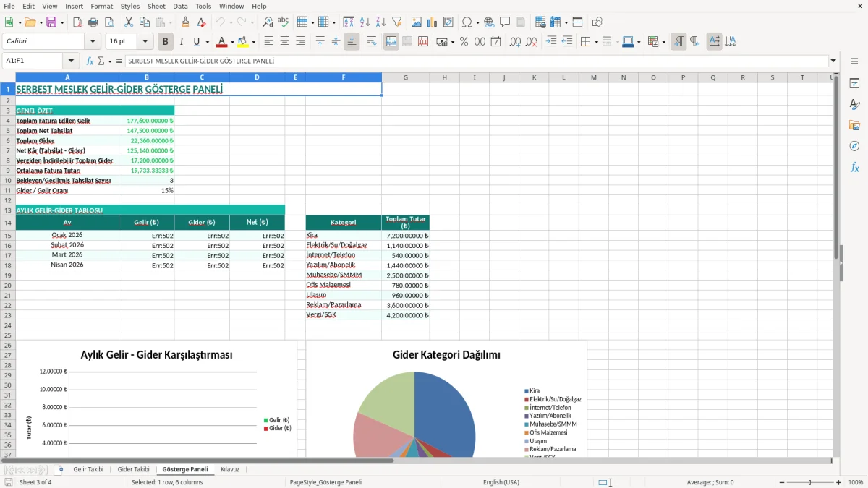
Task: Switch to Gelir Takibi sheet tab
Action: click(88, 469)
